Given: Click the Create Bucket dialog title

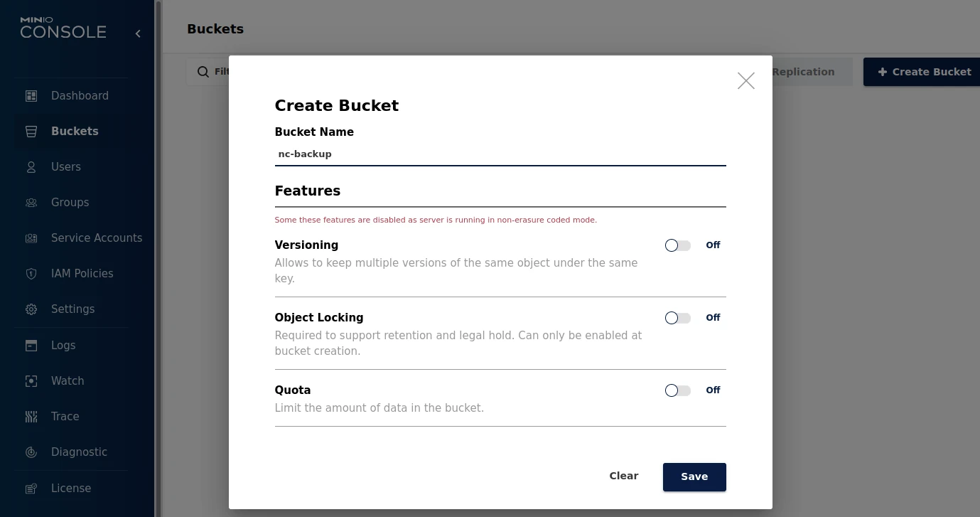Looking at the screenshot, I should tap(337, 106).
